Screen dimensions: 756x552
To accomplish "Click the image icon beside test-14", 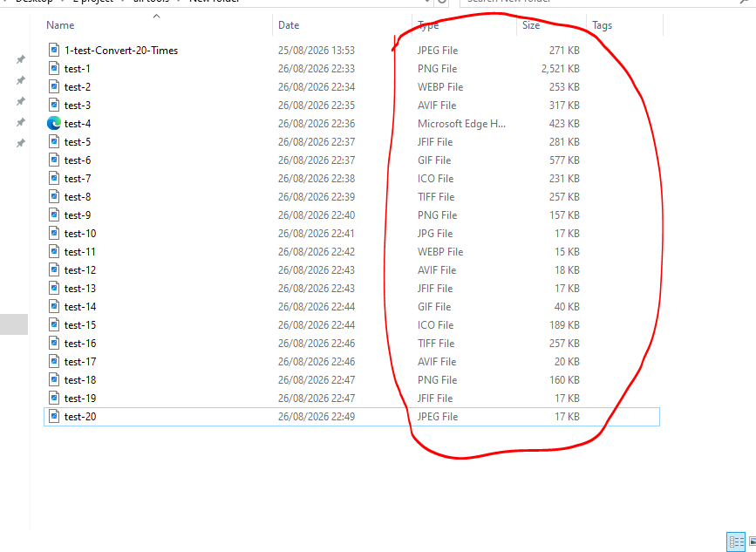I will [x=54, y=307].
